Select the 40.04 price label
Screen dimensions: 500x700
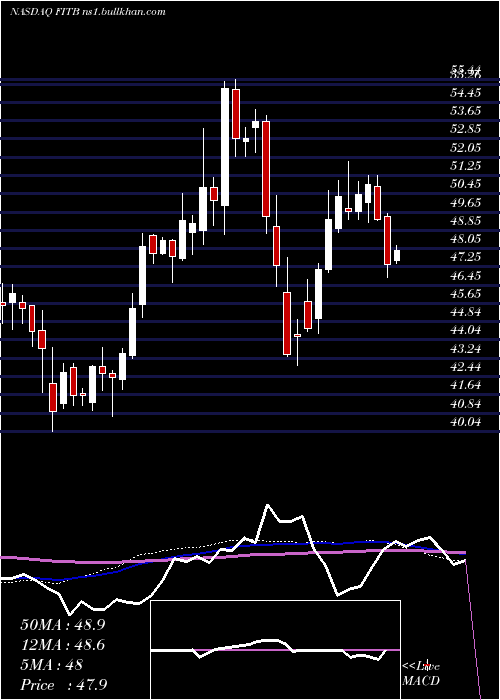point(466,421)
